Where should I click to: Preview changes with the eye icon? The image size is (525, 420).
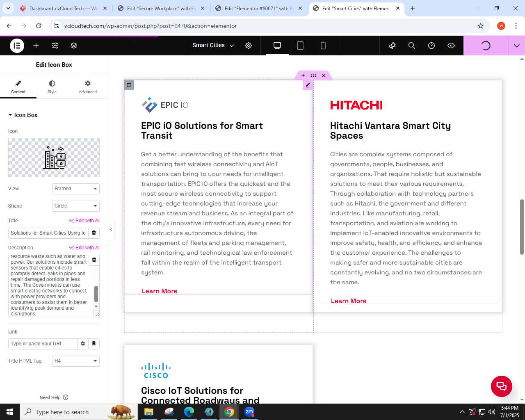pos(451,46)
